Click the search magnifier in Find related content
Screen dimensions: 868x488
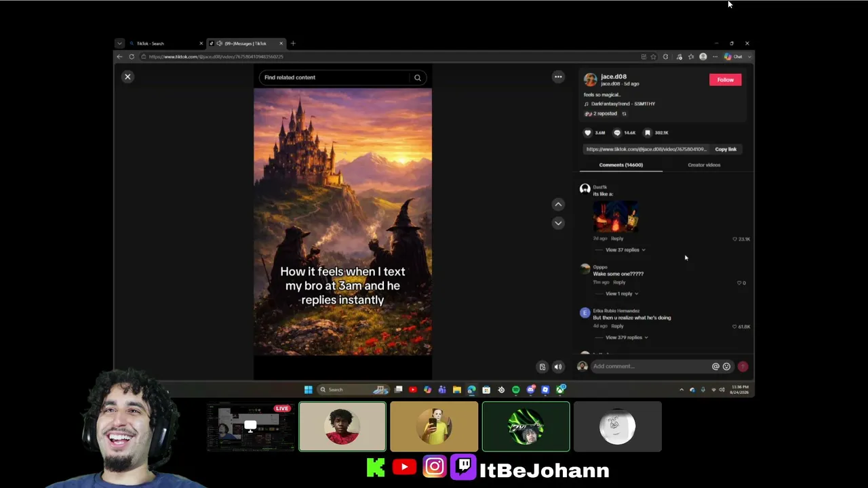point(418,77)
